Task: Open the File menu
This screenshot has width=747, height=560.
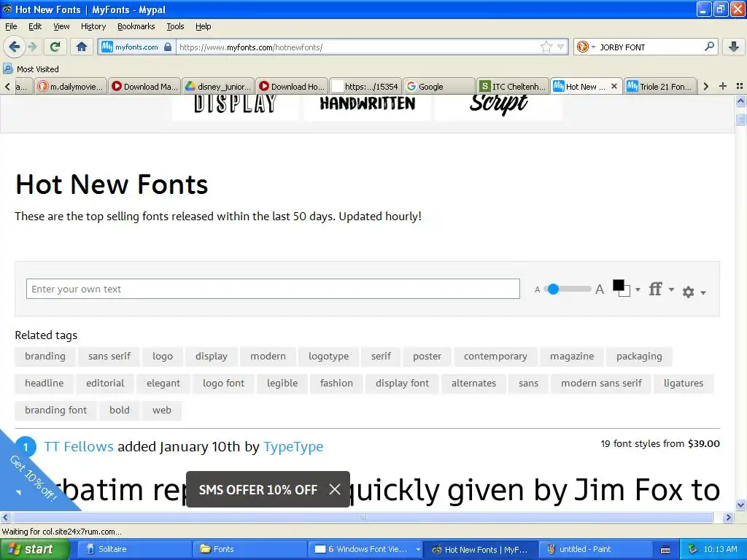Action: (11, 26)
